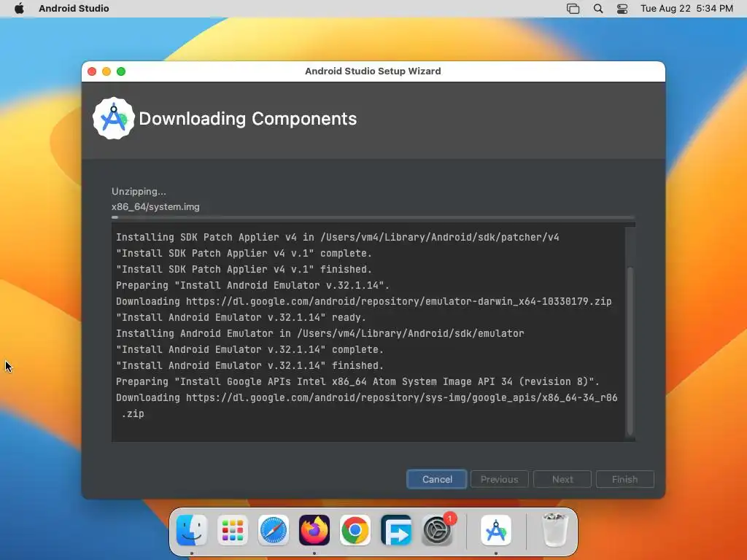Open Google Chrome from the dock
747x560 pixels.
tap(355, 530)
